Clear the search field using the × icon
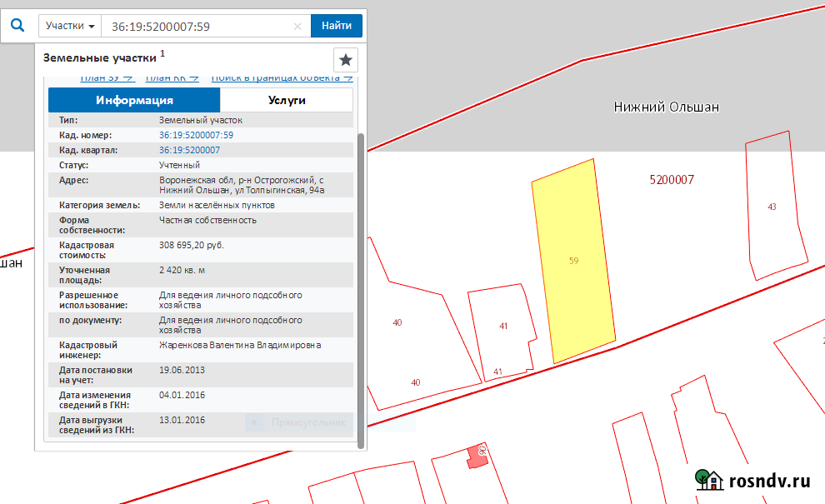The width and height of the screenshot is (825, 504). 297,26
